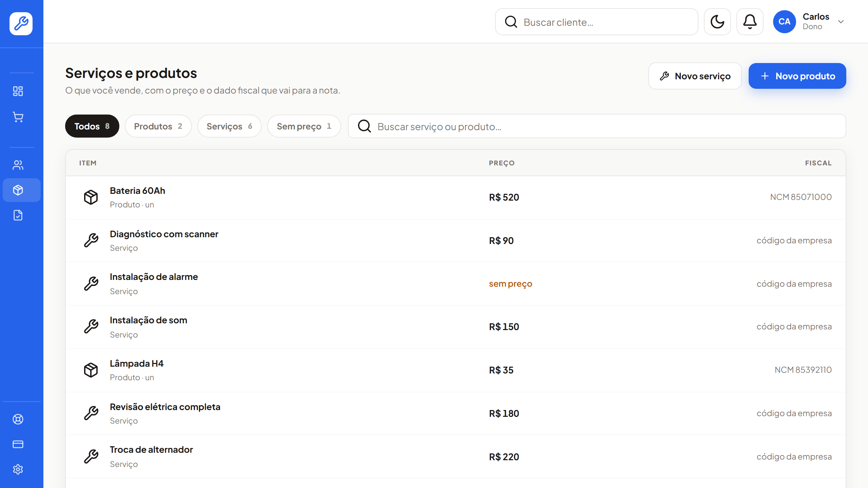Image resolution: width=868 pixels, height=488 pixels.
Task: Open the Lâmpada H4 item
Action: 455,370
